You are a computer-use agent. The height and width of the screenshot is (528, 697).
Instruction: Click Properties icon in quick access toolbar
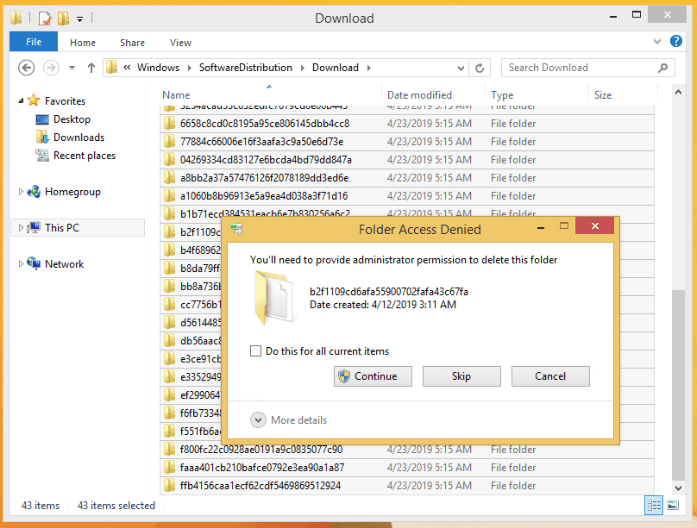pyautogui.click(x=45, y=18)
